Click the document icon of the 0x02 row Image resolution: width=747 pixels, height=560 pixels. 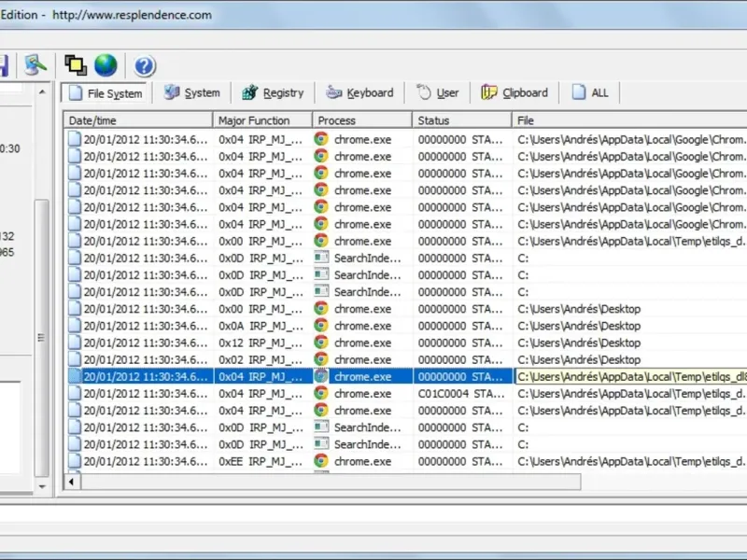(x=75, y=359)
